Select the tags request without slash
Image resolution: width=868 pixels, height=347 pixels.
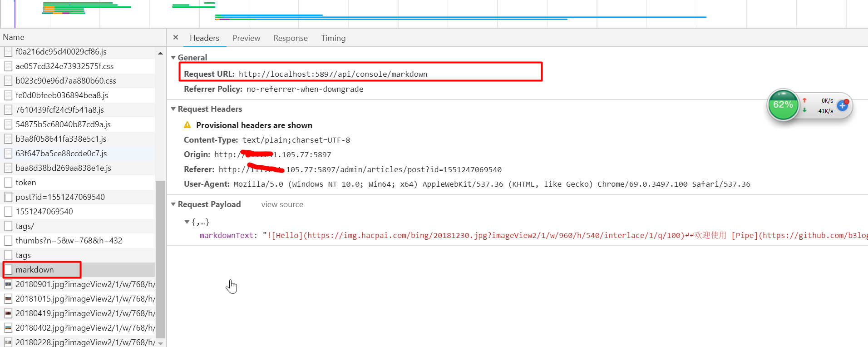77,255
